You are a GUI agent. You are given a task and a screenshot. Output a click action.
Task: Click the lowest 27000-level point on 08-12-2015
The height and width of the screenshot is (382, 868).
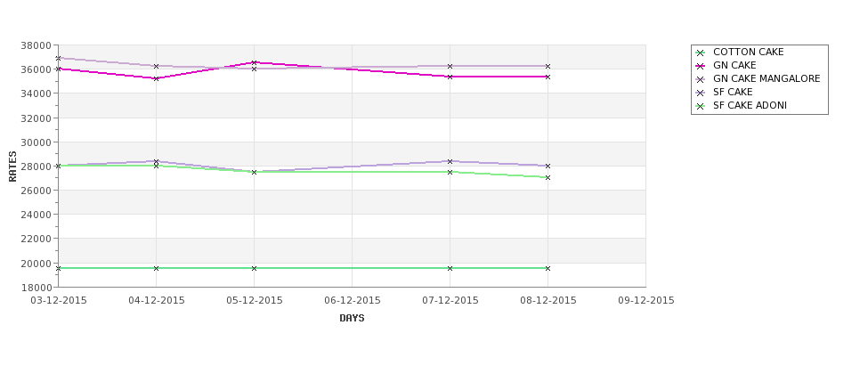548,178
